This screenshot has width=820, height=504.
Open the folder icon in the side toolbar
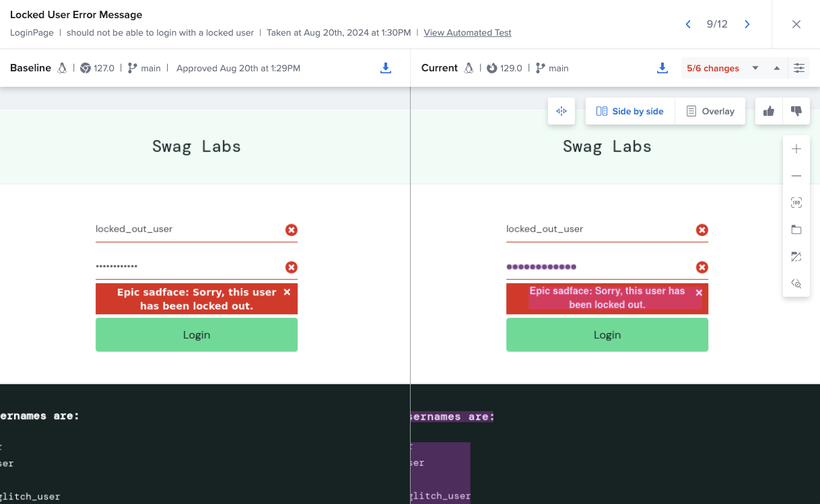796,229
